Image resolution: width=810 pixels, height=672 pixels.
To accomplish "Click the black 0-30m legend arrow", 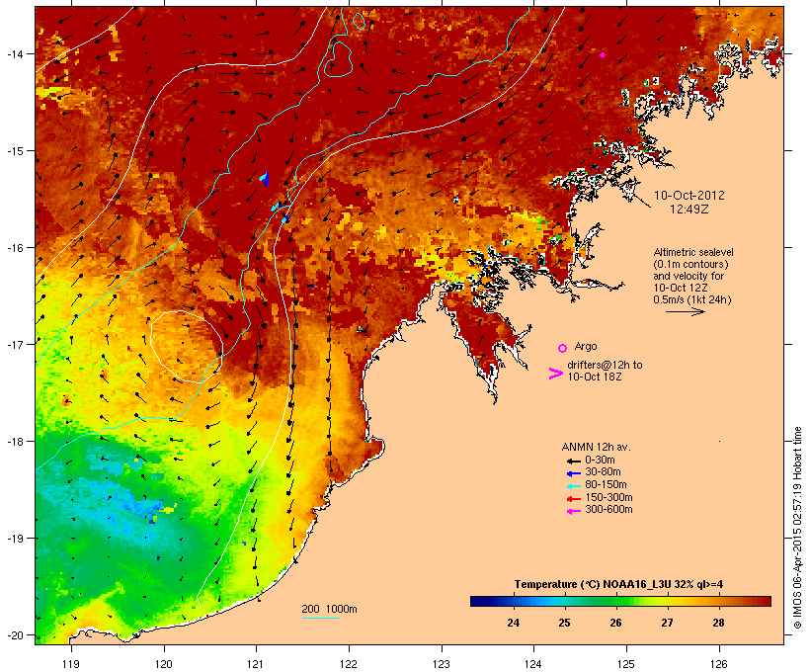I will point(573,461).
